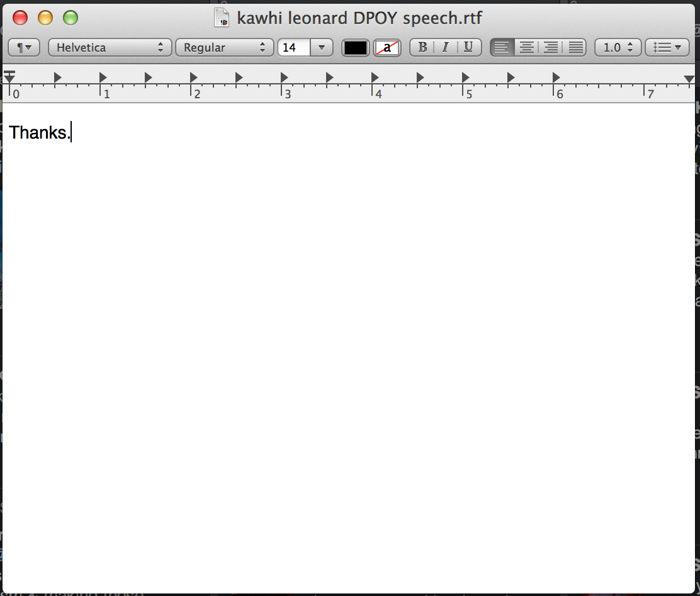This screenshot has height=596, width=700.
Task: Click the tab stop at ruler mark 3
Action: [x=285, y=77]
